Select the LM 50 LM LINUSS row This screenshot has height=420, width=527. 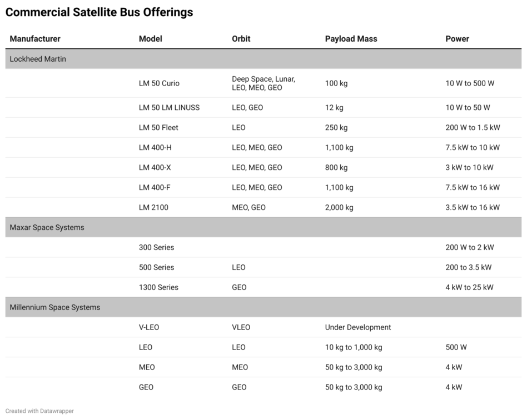click(x=263, y=108)
